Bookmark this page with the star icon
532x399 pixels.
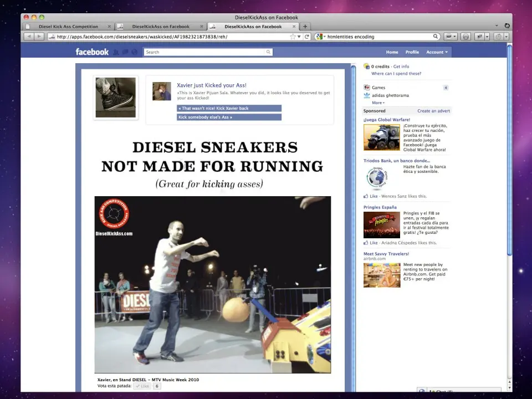point(293,37)
